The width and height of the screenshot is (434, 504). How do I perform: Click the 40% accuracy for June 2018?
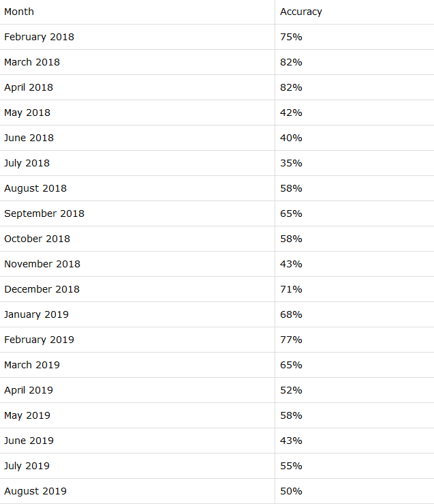click(x=291, y=138)
